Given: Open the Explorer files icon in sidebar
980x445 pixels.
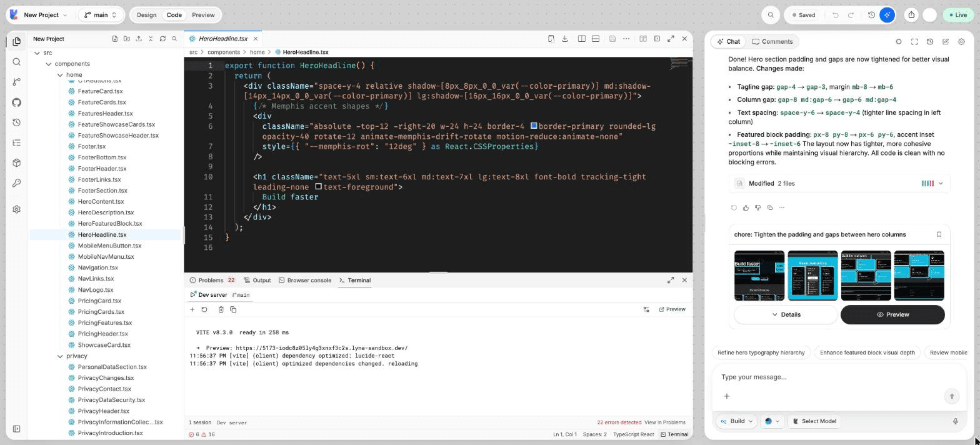Looking at the screenshot, I should (16, 41).
